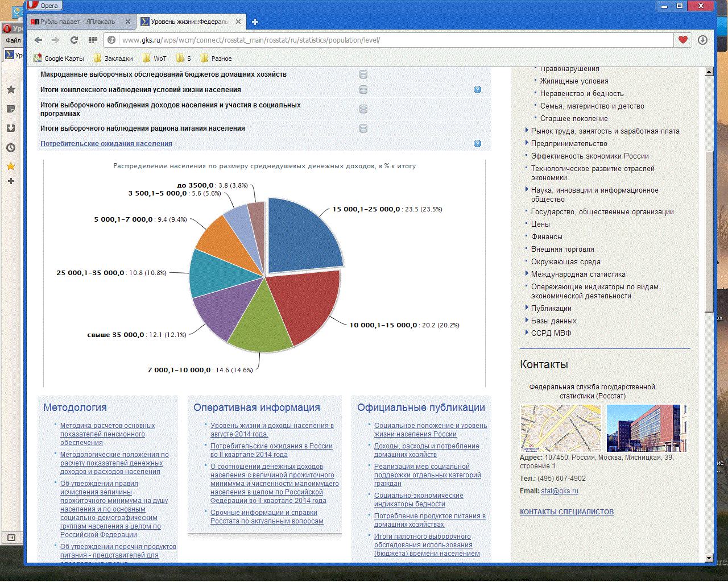Switch to the Рубль падает - ЯПлакалъ tab
Image resolution: width=728 pixels, height=582 pixels.
77,22
